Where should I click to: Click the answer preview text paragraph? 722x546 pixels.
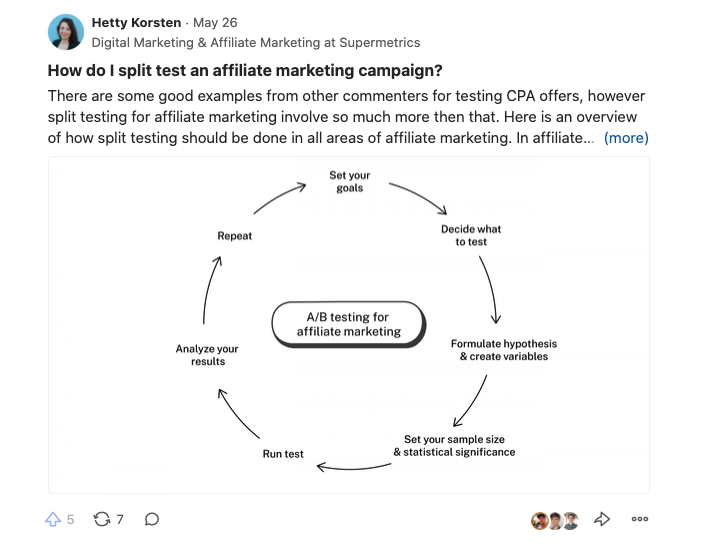pyautogui.click(x=346, y=117)
